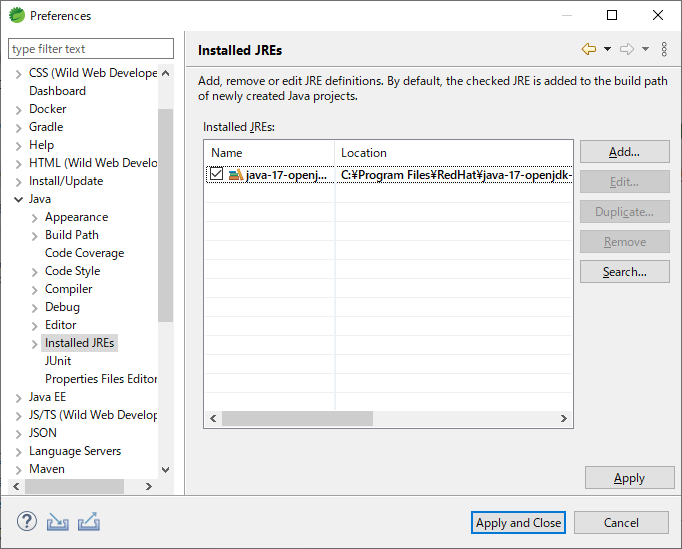Select Properties Files Editor page
The width and height of the screenshot is (682, 549).
(x=101, y=379)
